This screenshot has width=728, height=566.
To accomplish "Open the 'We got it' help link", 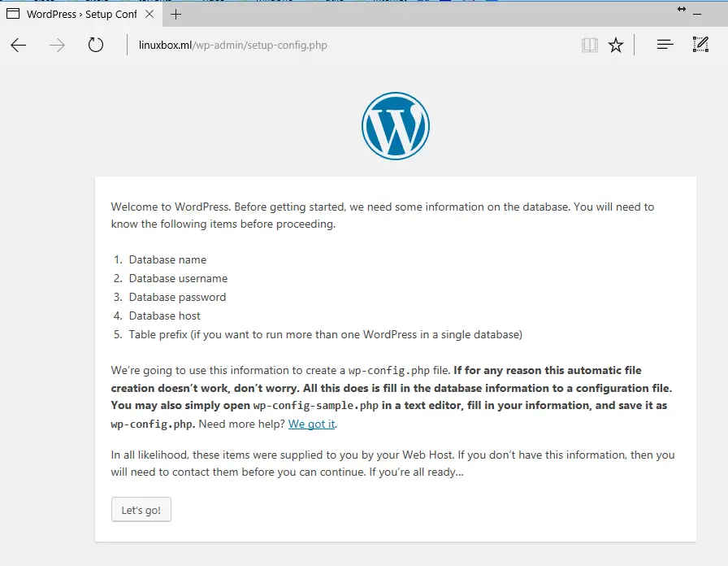I will [x=311, y=424].
